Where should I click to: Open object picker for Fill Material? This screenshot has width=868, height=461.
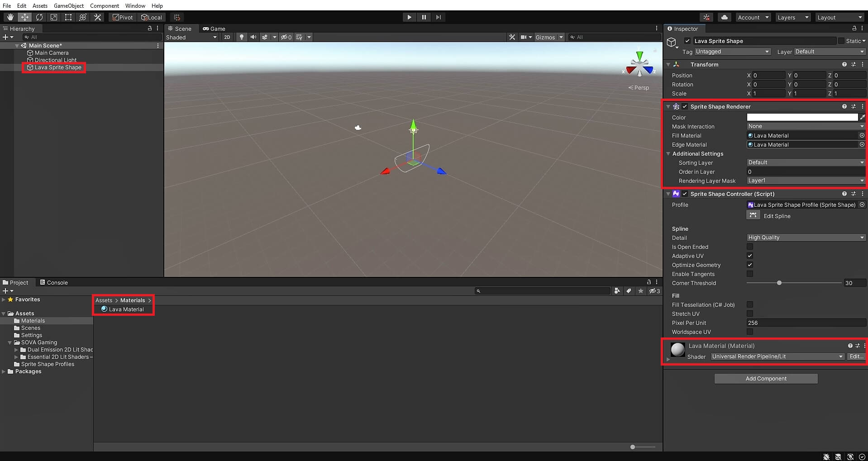point(862,135)
